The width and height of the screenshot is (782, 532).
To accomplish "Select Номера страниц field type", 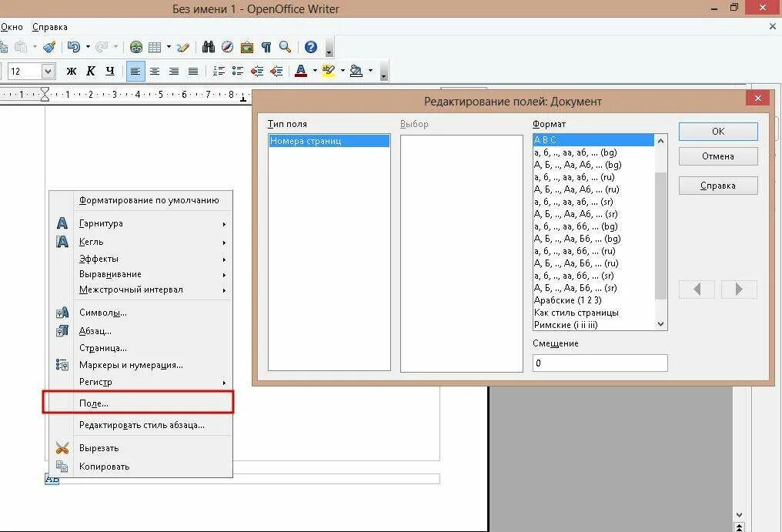I will (x=329, y=141).
